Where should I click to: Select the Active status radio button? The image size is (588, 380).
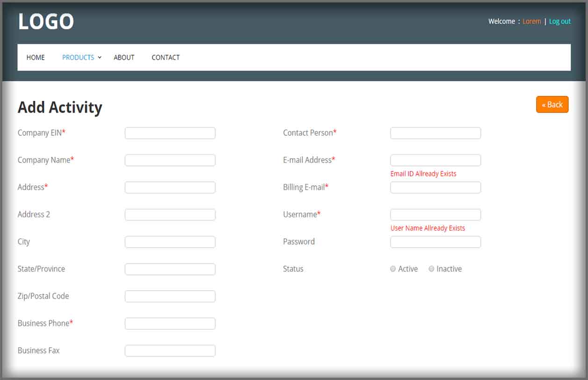click(x=393, y=269)
